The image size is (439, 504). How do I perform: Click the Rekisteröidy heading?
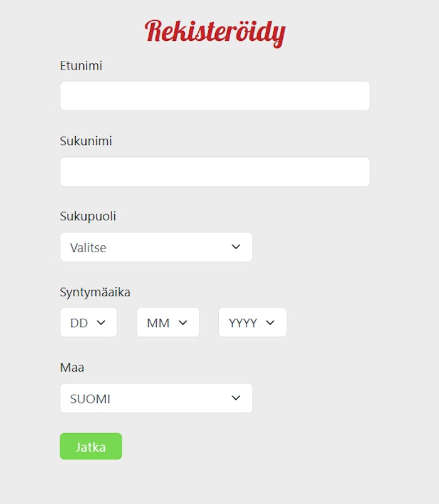coord(215,31)
